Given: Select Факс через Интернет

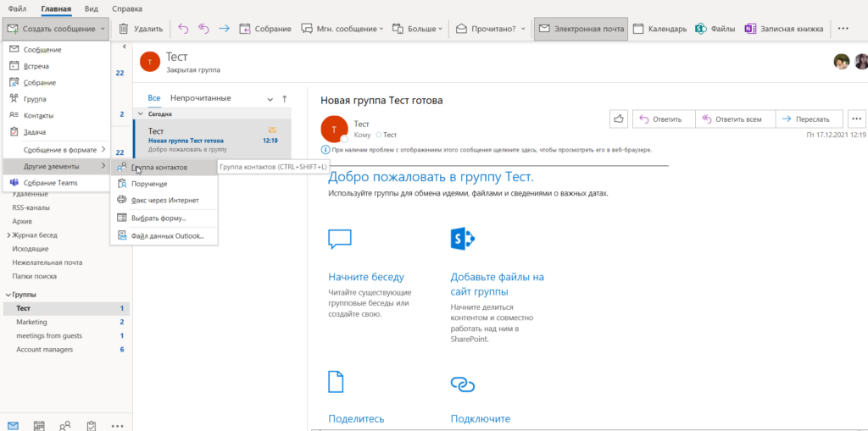Looking at the screenshot, I should pos(164,201).
